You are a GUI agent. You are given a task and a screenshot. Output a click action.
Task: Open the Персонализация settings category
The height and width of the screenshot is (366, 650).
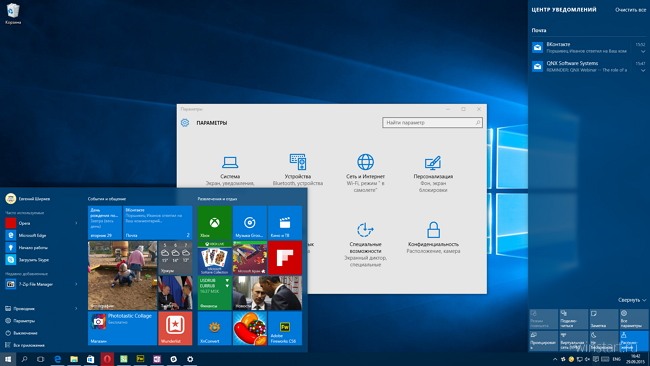(433, 174)
